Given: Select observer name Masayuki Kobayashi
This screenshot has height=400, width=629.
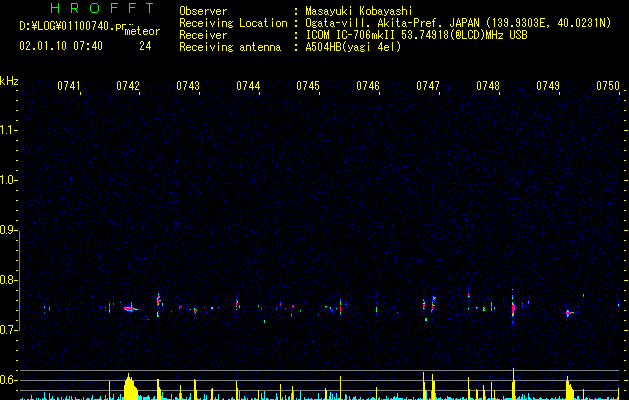Looking at the screenshot, I should [359, 11].
